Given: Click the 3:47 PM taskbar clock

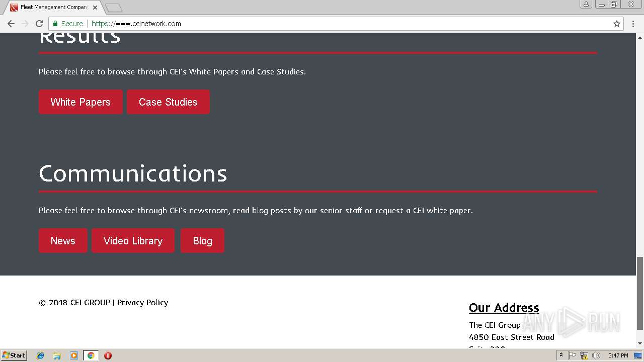Looking at the screenshot, I should click(x=618, y=355).
